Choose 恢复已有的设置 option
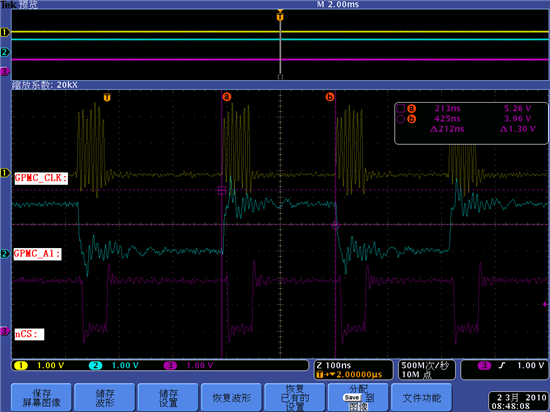The image size is (550, 412). [295, 398]
